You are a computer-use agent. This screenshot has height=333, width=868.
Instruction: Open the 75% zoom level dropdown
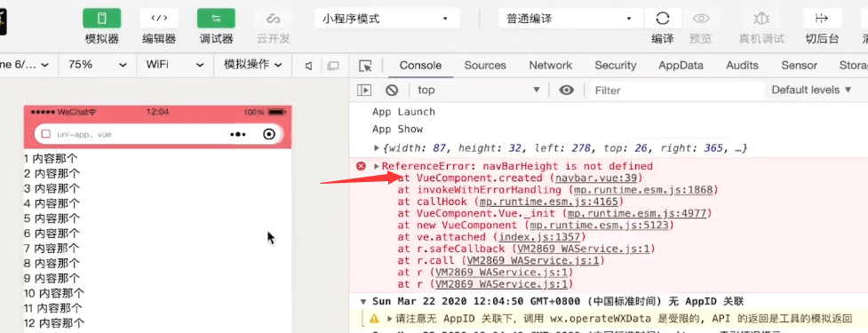coord(98,65)
